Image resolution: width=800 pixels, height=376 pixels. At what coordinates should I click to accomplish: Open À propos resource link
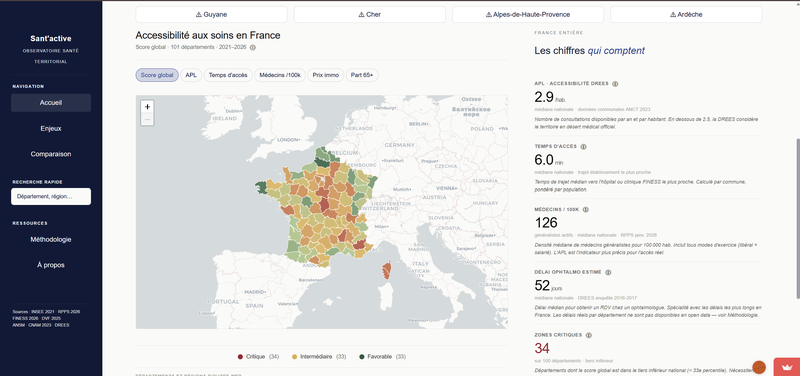(x=51, y=265)
